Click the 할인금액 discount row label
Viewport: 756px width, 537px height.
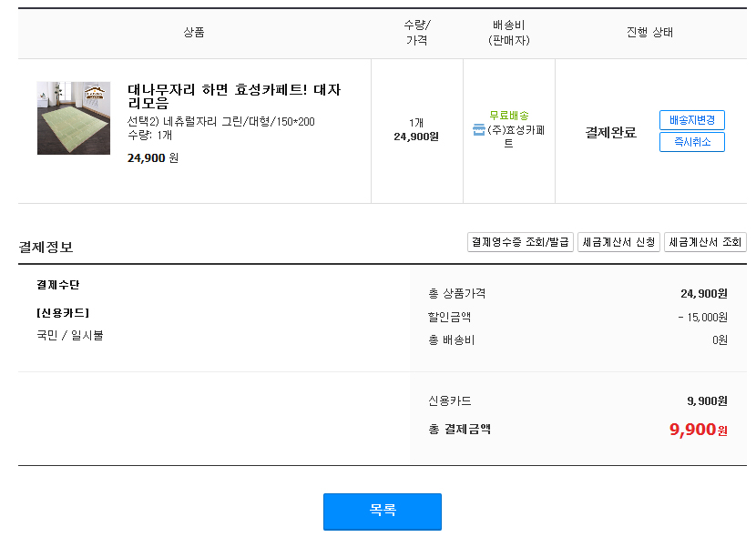tap(449, 317)
